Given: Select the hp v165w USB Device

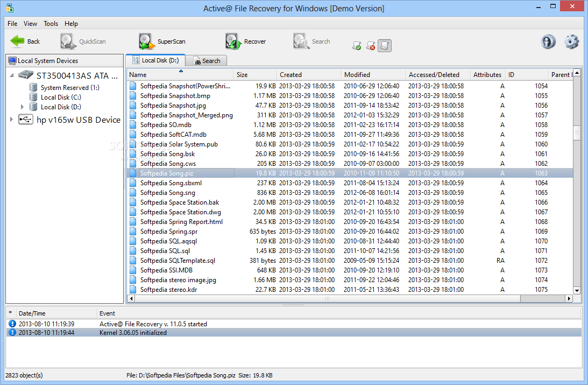Looking at the screenshot, I should click(69, 120).
